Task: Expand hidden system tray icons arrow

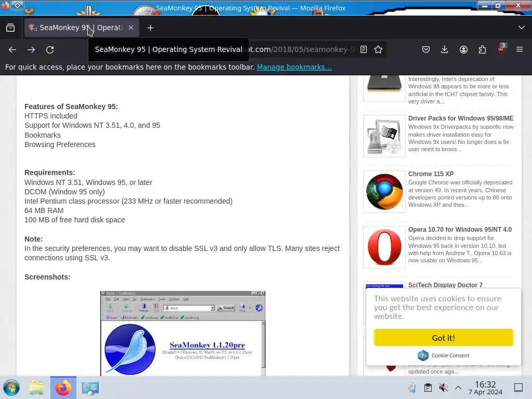Action: point(458,388)
